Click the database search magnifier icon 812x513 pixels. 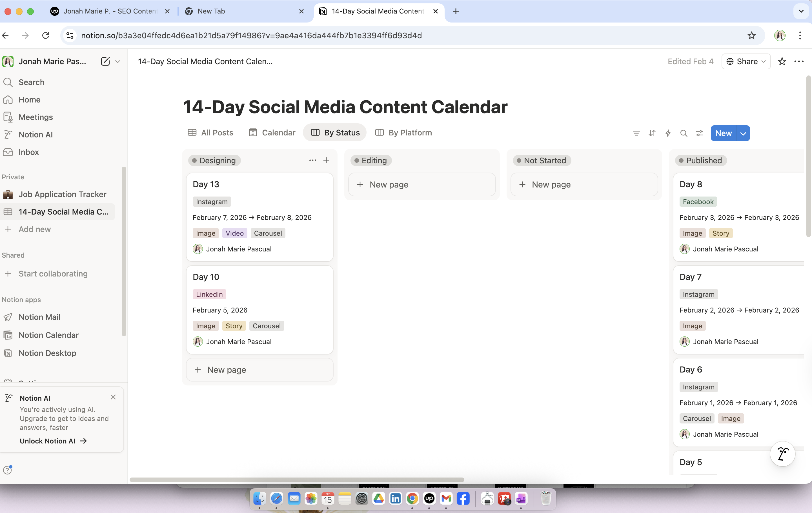point(684,133)
